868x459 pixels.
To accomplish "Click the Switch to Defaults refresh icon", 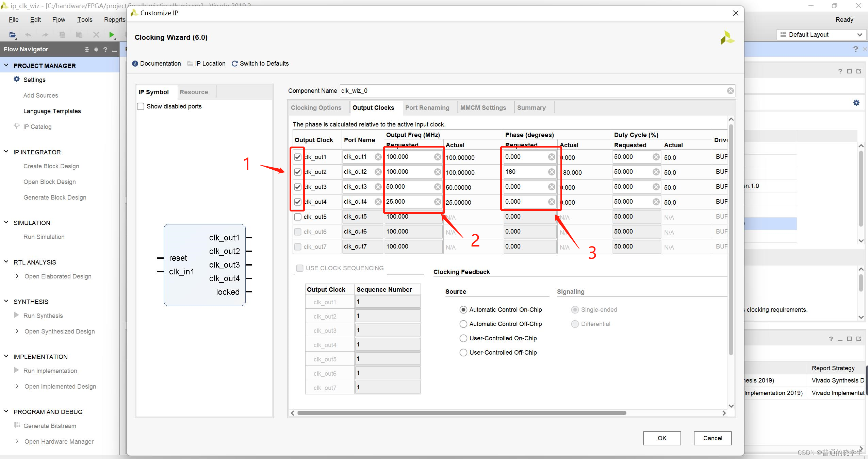I will (234, 64).
